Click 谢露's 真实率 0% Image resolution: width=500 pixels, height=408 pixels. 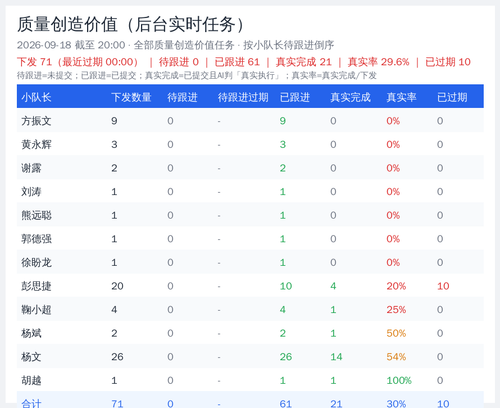(x=393, y=168)
